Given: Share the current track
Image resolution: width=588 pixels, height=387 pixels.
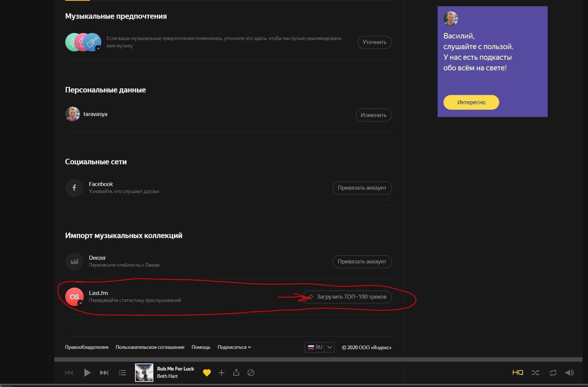Looking at the screenshot, I should point(236,373).
